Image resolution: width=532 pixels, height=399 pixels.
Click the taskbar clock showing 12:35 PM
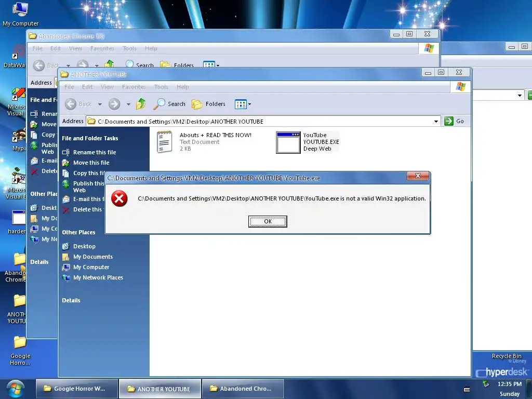point(509,384)
